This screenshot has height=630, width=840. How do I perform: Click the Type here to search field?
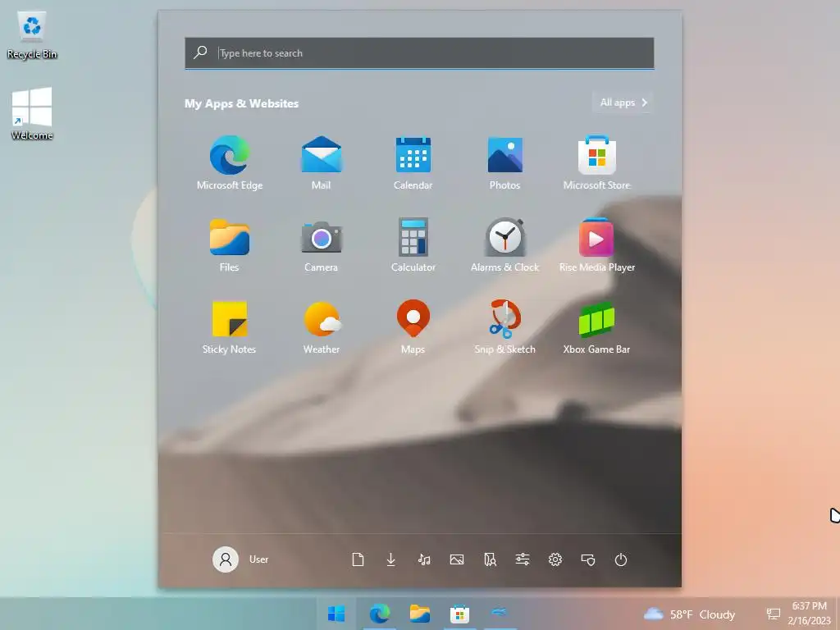[x=419, y=53]
